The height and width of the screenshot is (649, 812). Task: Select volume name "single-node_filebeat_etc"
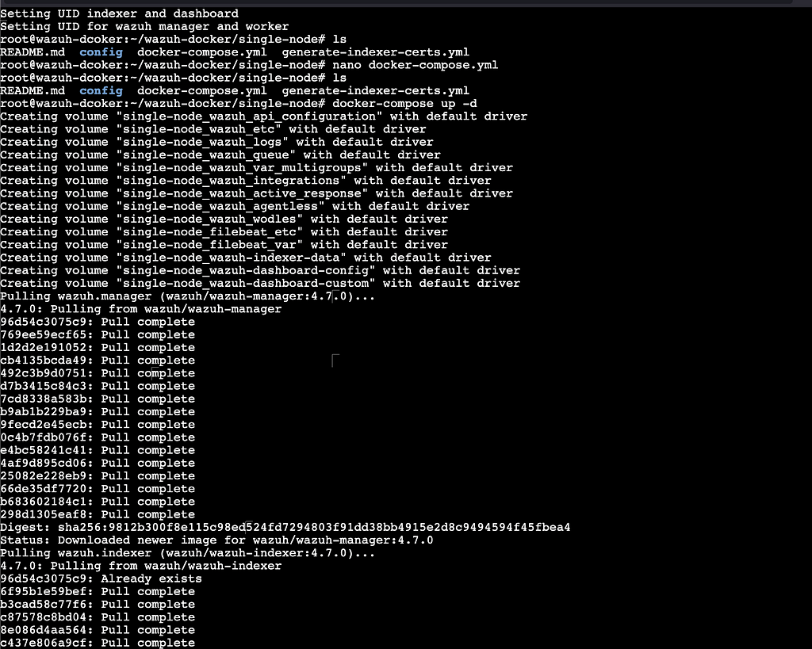click(209, 232)
